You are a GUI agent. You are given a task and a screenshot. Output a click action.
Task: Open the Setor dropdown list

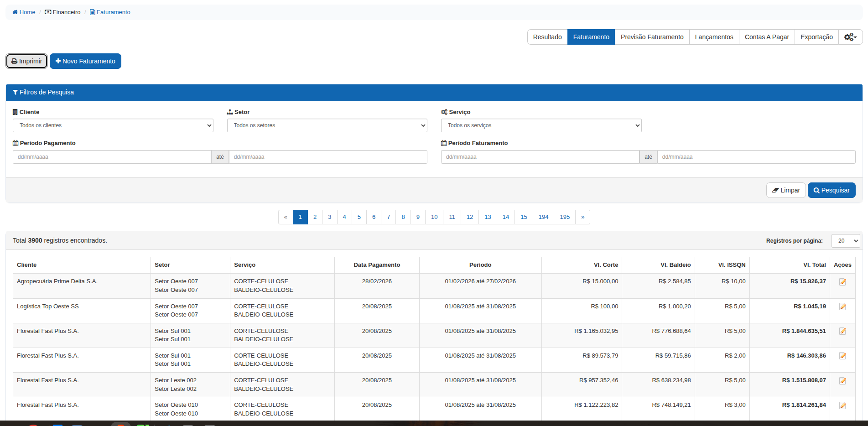pyautogui.click(x=327, y=125)
